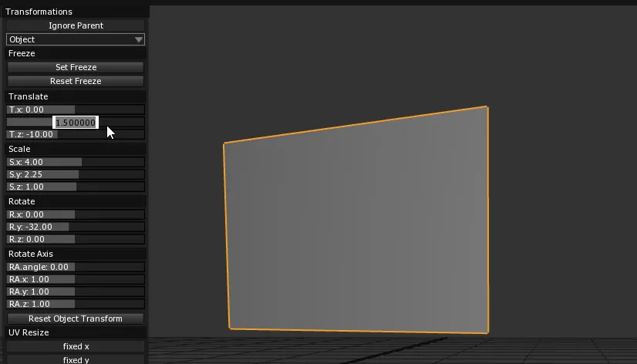637x364 pixels.
Task: Click the Scale section label
Action: coord(19,149)
